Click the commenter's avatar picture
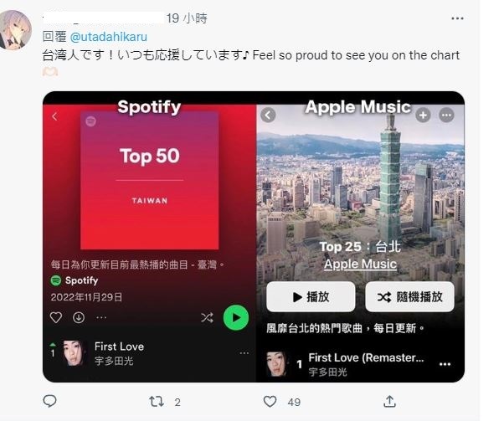The image size is (504, 421). click(x=14, y=30)
